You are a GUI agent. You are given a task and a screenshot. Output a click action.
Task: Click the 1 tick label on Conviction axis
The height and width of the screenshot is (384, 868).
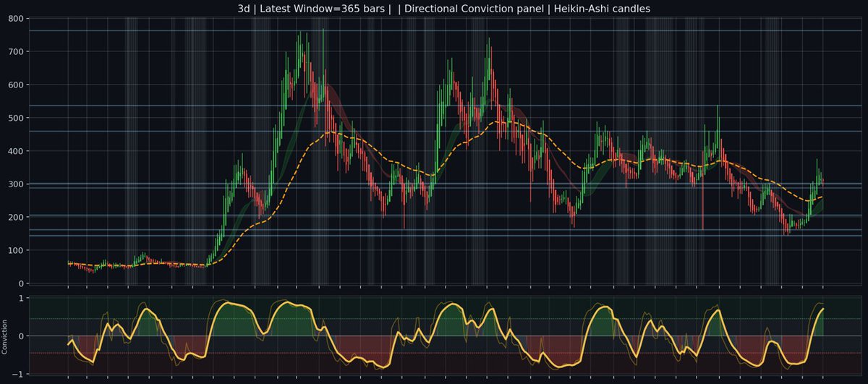click(20, 298)
